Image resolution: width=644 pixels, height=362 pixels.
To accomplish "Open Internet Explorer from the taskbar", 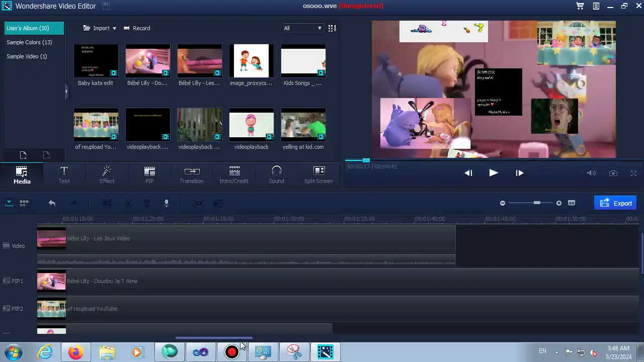I will coord(45,352).
